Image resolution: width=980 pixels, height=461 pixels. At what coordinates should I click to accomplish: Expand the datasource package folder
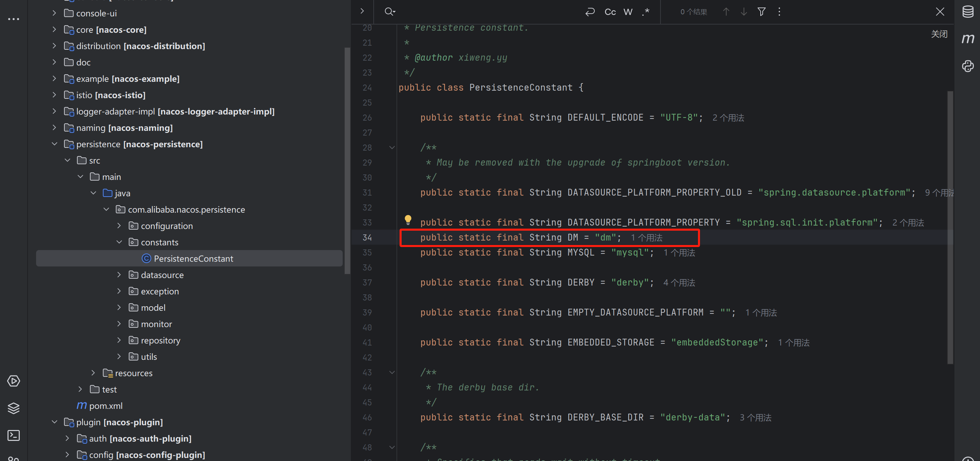tap(119, 275)
